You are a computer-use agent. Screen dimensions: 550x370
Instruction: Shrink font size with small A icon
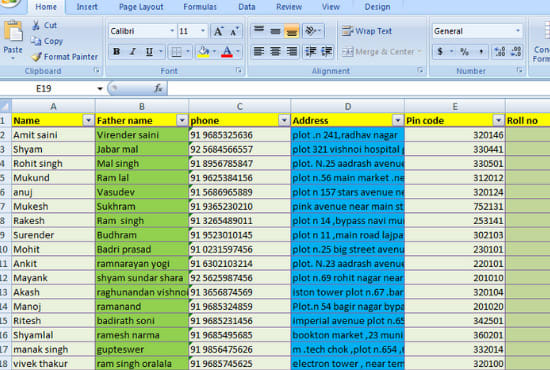pyautogui.click(x=234, y=31)
